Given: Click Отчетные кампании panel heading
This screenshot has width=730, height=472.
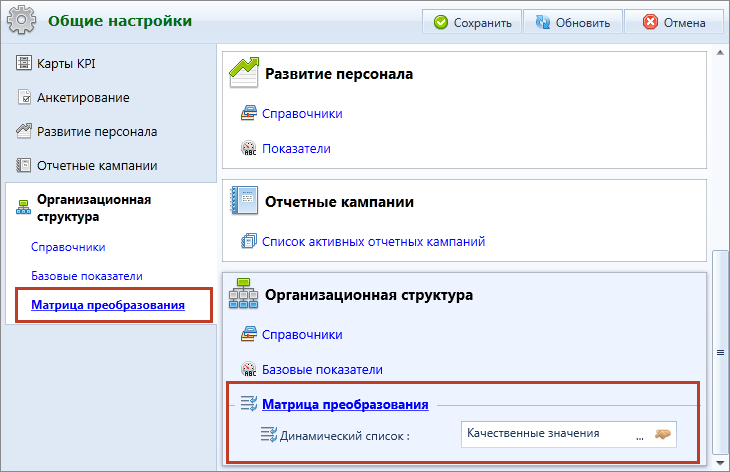Looking at the screenshot, I should point(339,202).
